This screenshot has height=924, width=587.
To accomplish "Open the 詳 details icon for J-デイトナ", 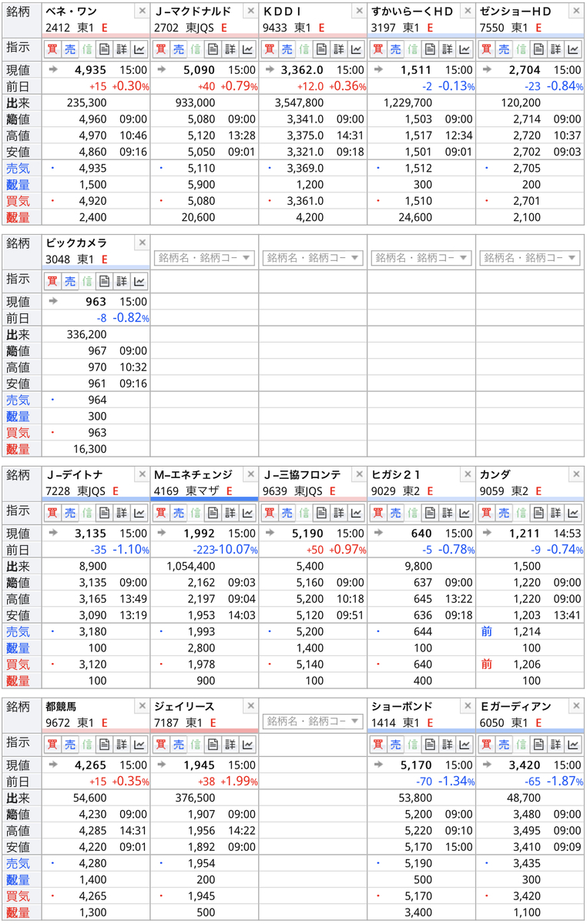I will [x=122, y=513].
